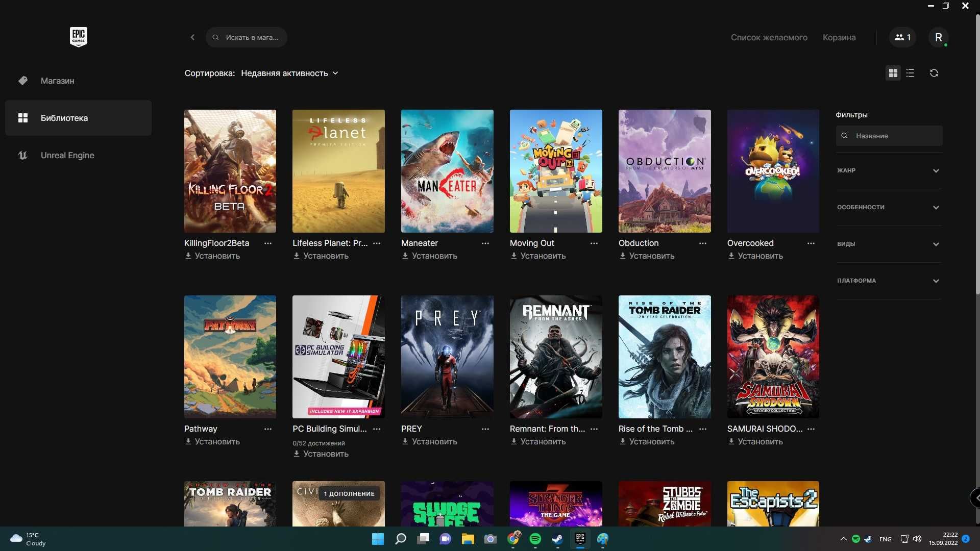This screenshot has width=980, height=551.
Task: Open the more options for SAMURAI SHODOWN
Action: (811, 429)
